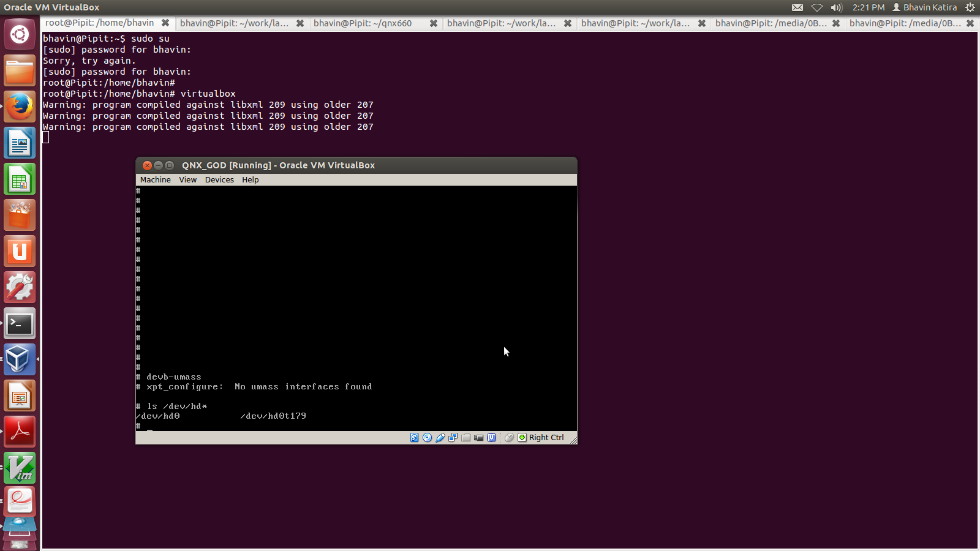Open the shared folders status icon
Image resolution: width=980 pixels, height=551 pixels.
[x=466, y=438]
